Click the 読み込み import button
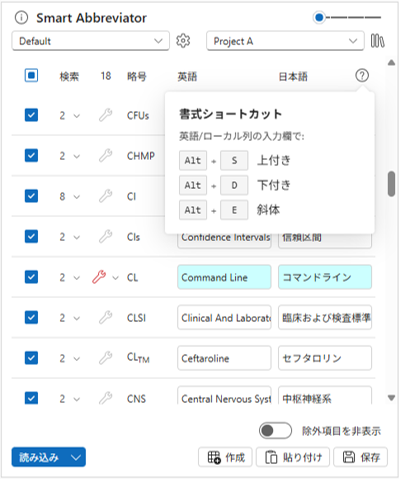The width and height of the screenshot is (399, 479). 39,457
